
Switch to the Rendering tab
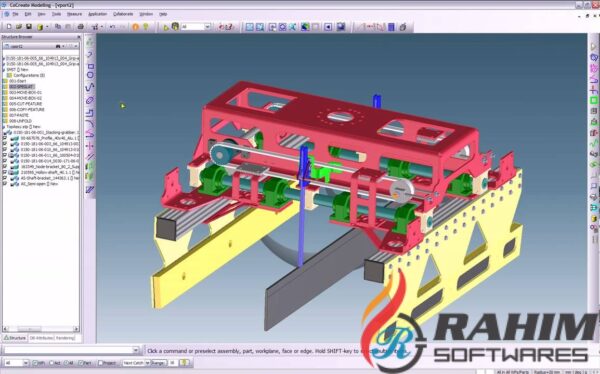65,338
